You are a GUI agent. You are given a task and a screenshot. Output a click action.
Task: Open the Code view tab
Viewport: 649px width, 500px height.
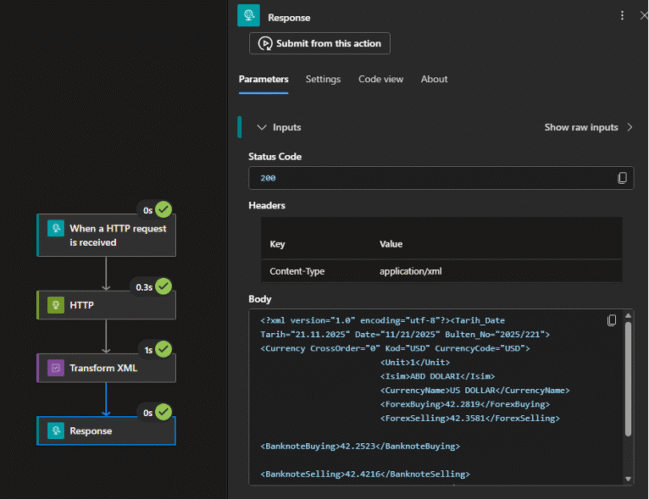click(x=381, y=79)
